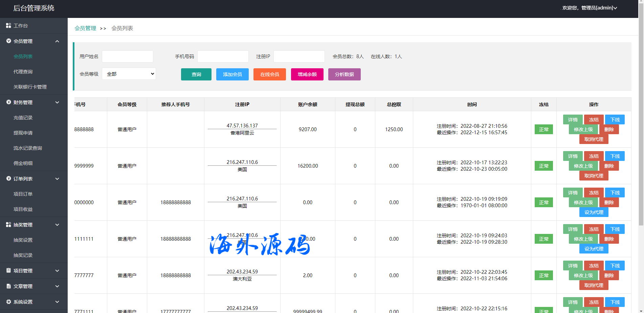Toggle the 正常 status for the 2.00 balance row
644x313 pixels.
coord(543,275)
